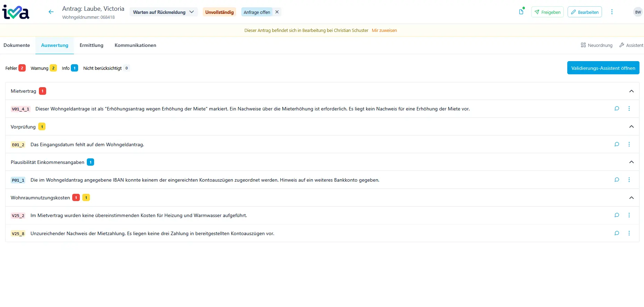Click the back arrow next to Antrag title
The width and height of the screenshot is (644, 307).
51,12
